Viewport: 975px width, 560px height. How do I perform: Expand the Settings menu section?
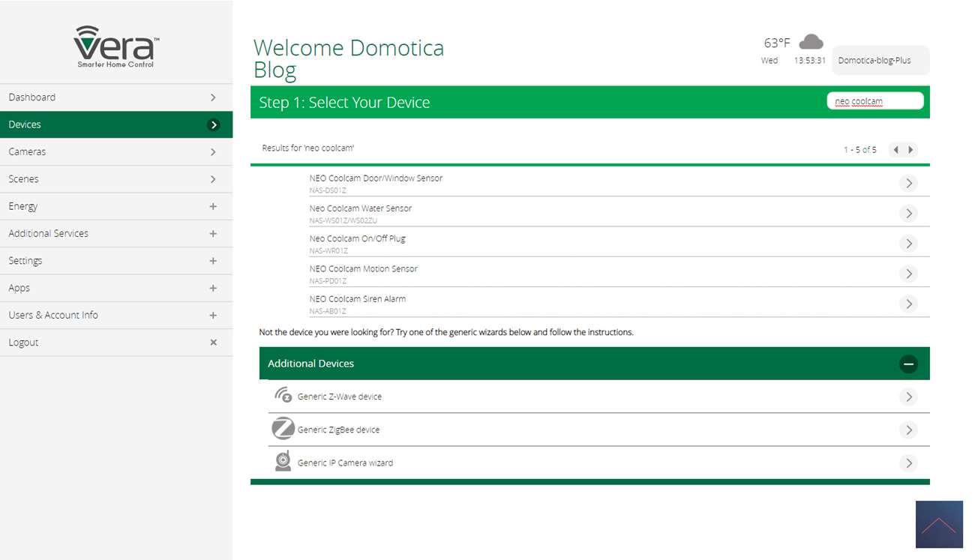(213, 261)
